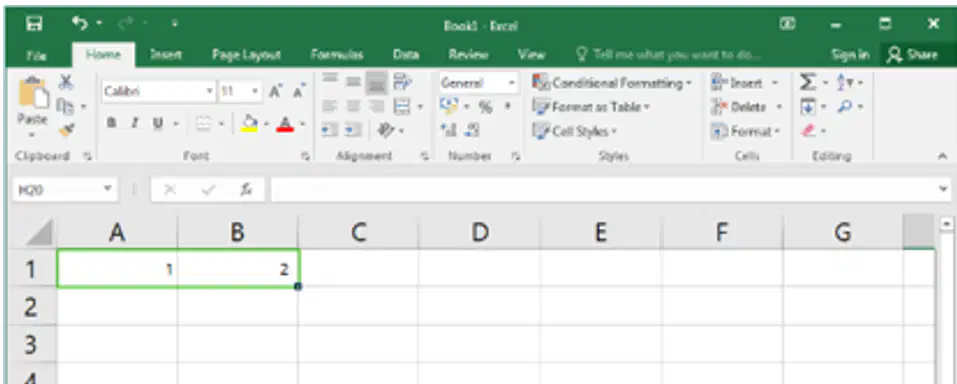Click Accounting Number Format icon
This screenshot has width=957, height=384.
click(x=450, y=107)
